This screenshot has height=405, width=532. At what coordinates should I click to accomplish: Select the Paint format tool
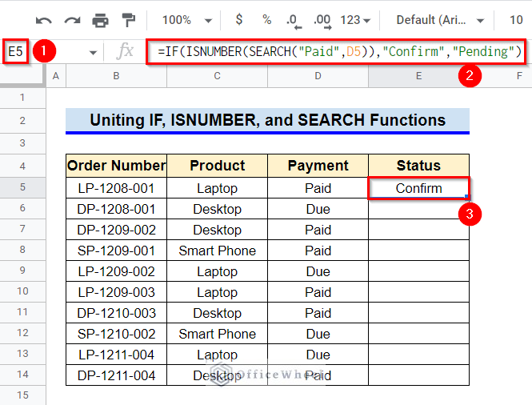click(129, 20)
